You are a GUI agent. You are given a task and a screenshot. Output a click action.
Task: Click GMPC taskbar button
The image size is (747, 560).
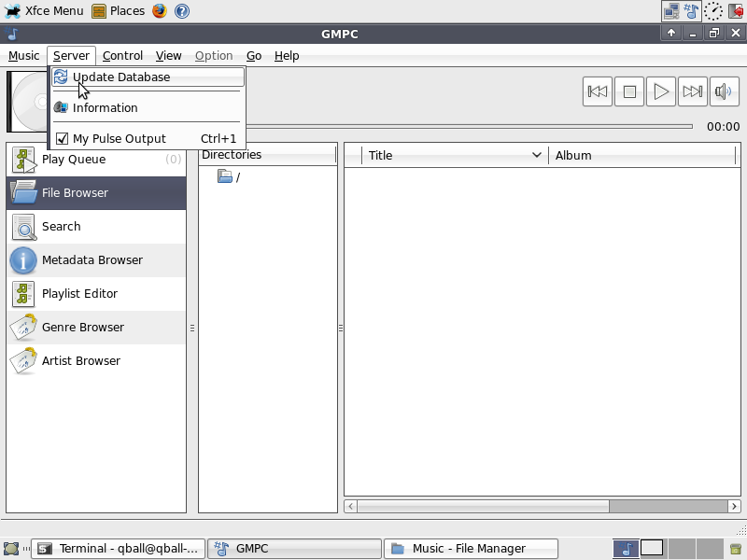coord(294,549)
